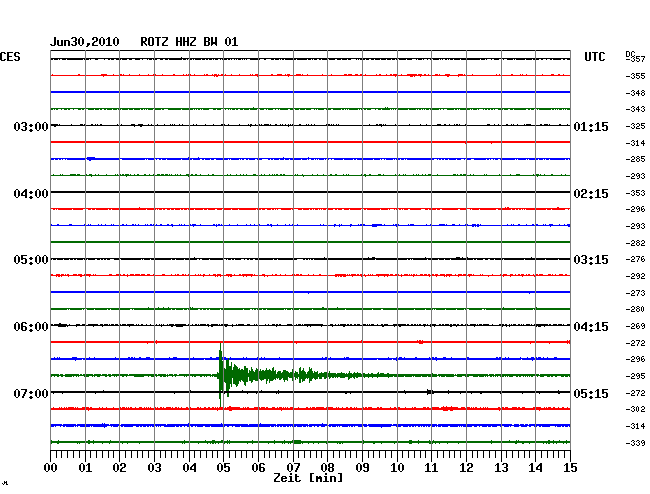650x494 pixels.
Task: Select the DC offset value -269
Action: (635, 326)
